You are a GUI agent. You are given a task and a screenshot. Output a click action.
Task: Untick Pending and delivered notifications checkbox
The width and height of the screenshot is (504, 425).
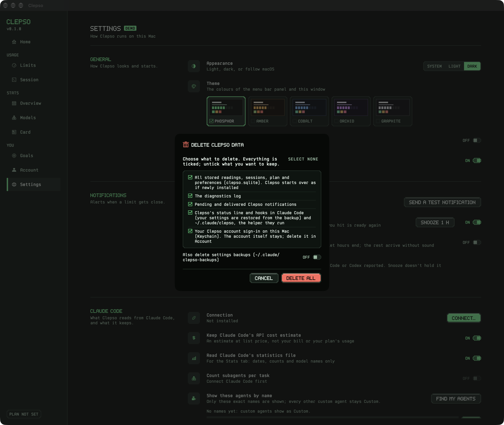(x=190, y=204)
